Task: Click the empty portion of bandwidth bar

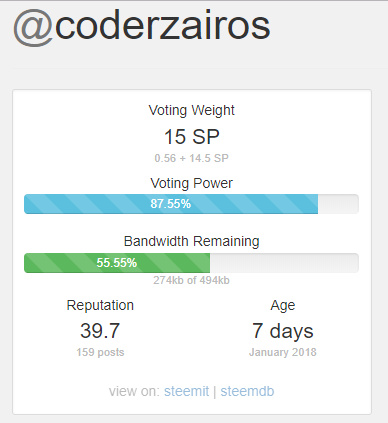Action: coord(284,263)
